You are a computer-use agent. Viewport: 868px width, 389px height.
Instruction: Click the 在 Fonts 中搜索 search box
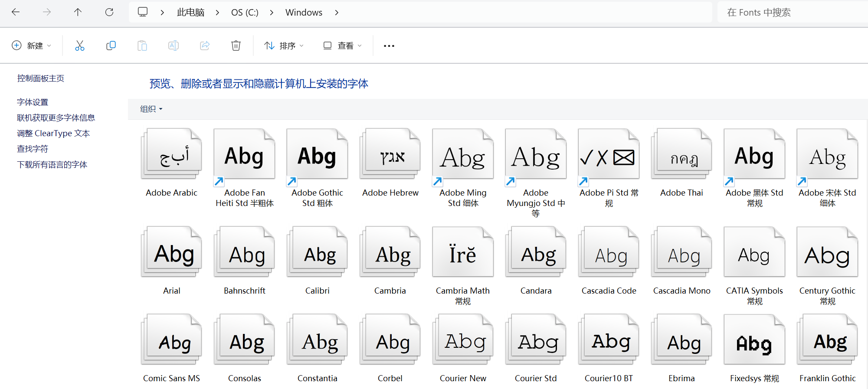(792, 12)
